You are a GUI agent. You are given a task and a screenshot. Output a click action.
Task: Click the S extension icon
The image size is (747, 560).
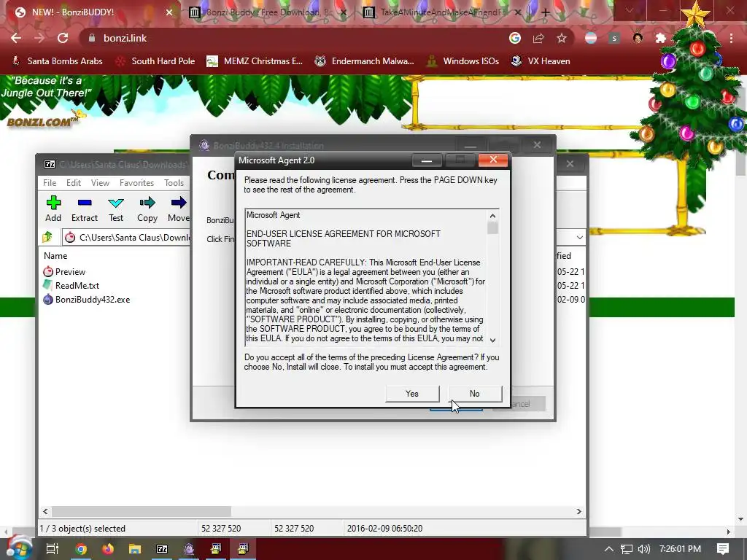coord(614,38)
